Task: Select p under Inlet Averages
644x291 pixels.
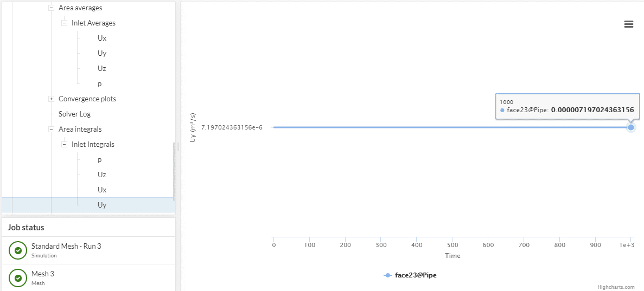Action: coord(100,84)
